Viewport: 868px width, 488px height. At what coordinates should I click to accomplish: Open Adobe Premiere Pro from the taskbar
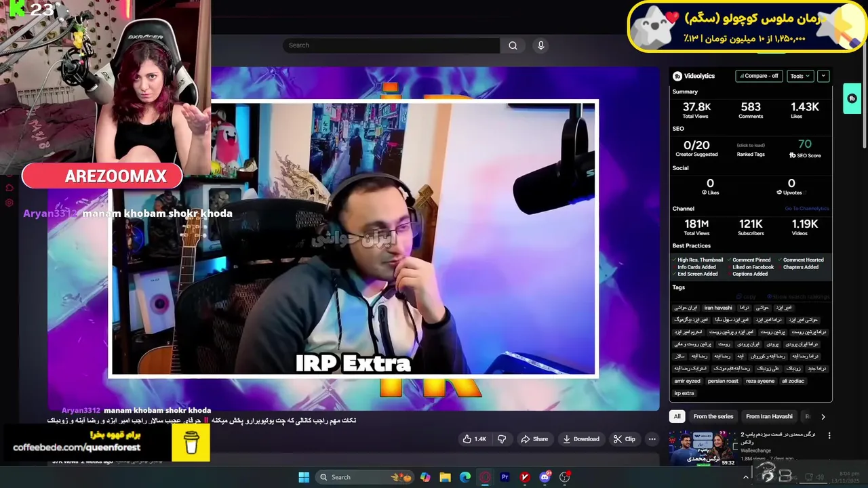505,477
